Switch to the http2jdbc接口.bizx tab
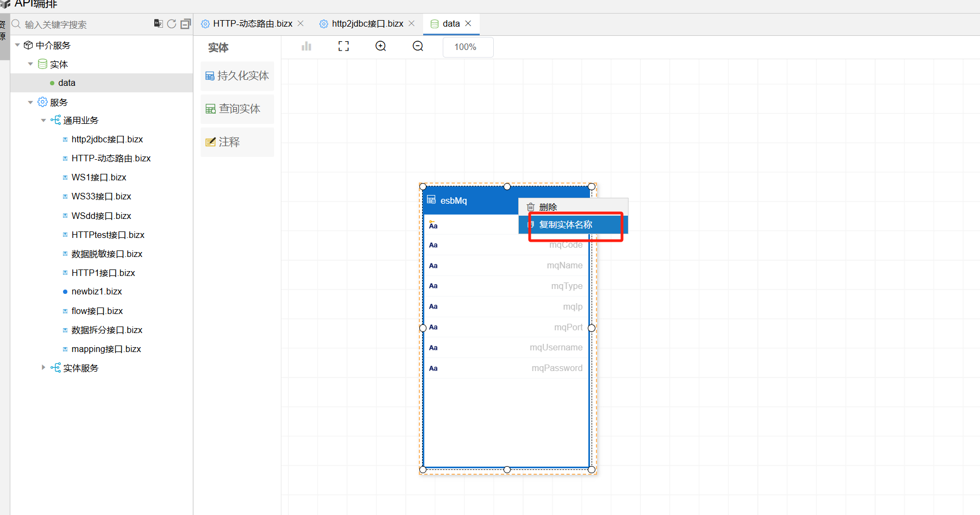This screenshot has width=980, height=515. point(367,24)
